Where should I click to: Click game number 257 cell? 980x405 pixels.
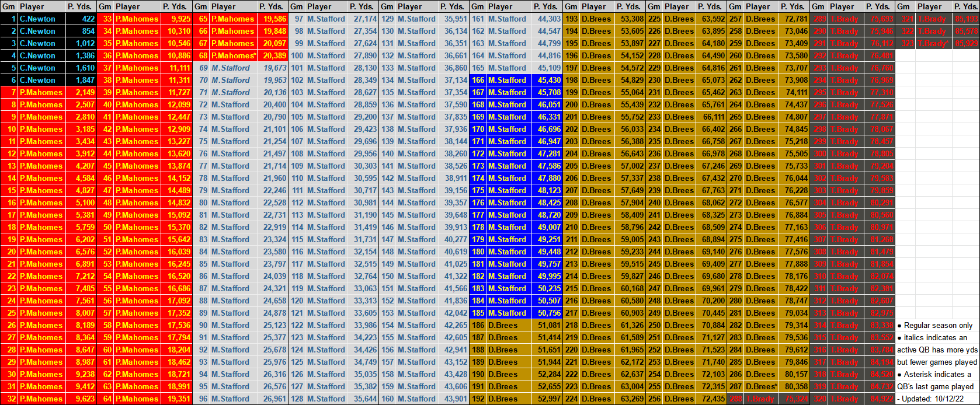(736, 19)
